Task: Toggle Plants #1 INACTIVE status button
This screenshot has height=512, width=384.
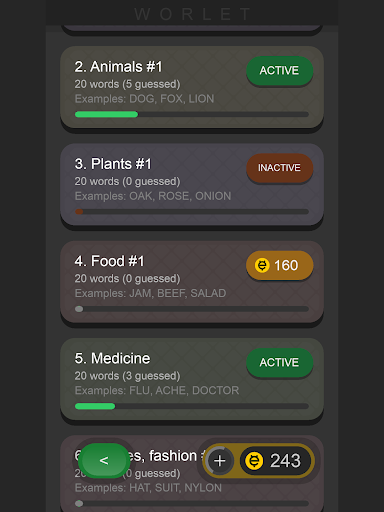Action: [279, 168]
